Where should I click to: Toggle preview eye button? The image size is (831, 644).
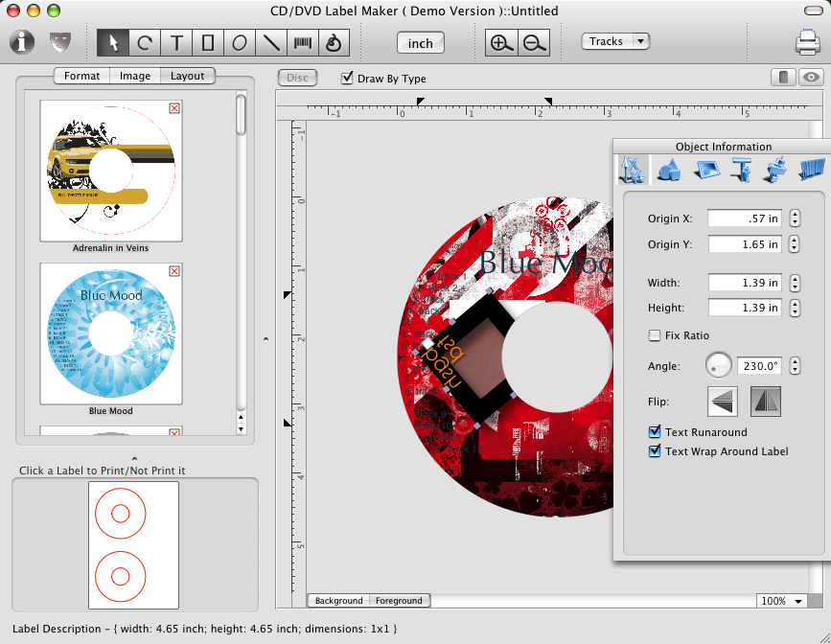click(811, 78)
